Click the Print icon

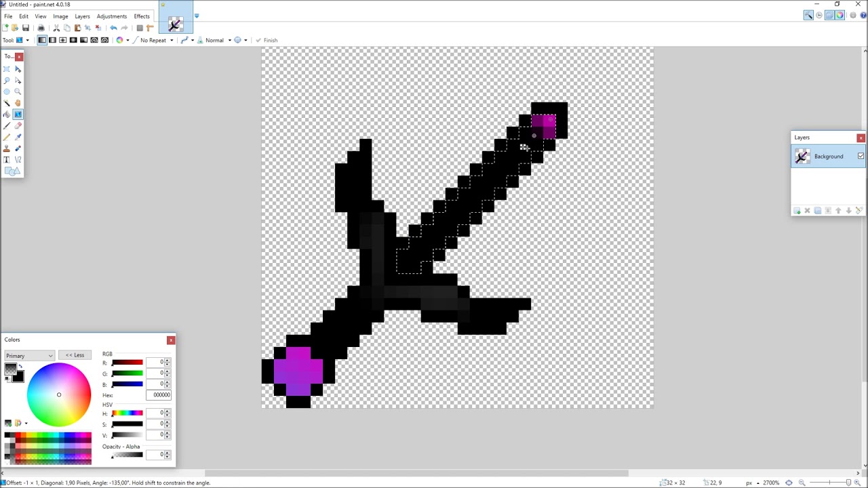point(41,28)
